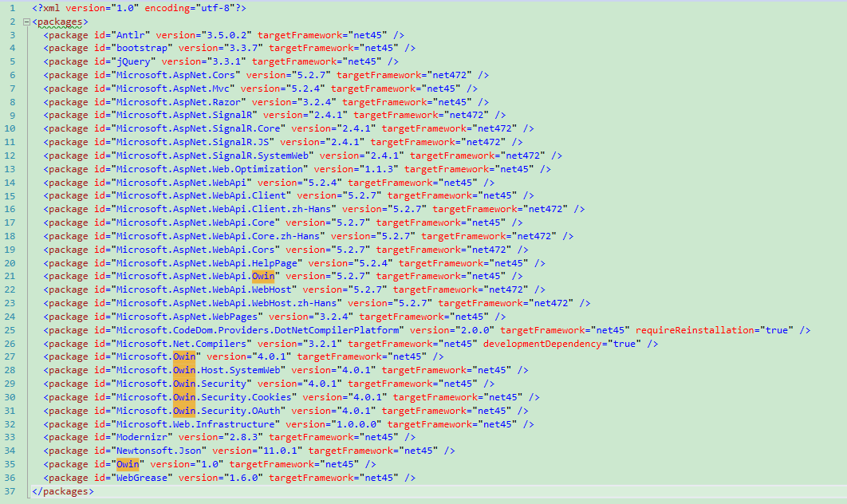
Task: Click the highlighted Owin on the Microsoft.Owin line
Action: click(x=184, y=356)
